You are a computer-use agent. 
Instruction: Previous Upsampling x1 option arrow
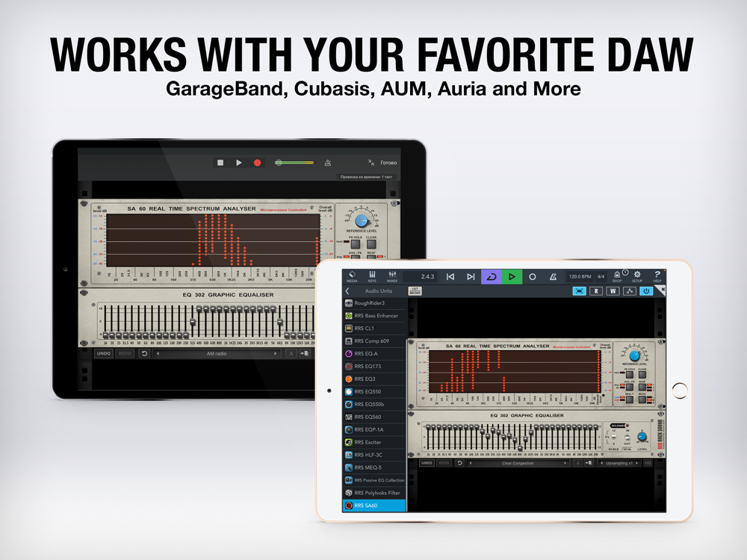[601, 463]
